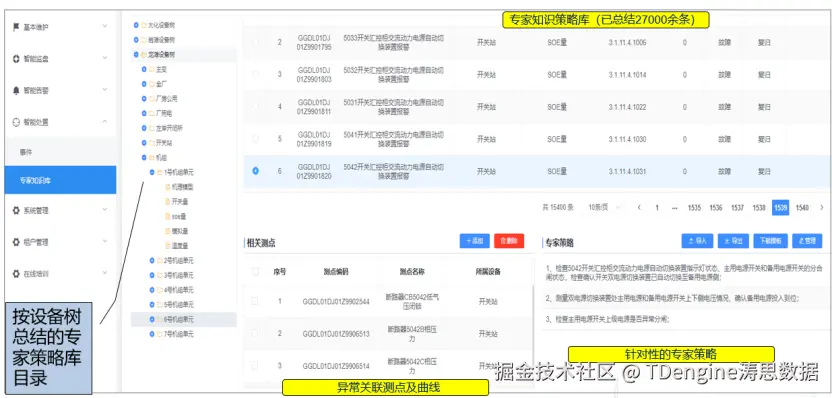Click the file icon of 机理模型
Viewport: 832px width, 398px height.
click(168, 187)
